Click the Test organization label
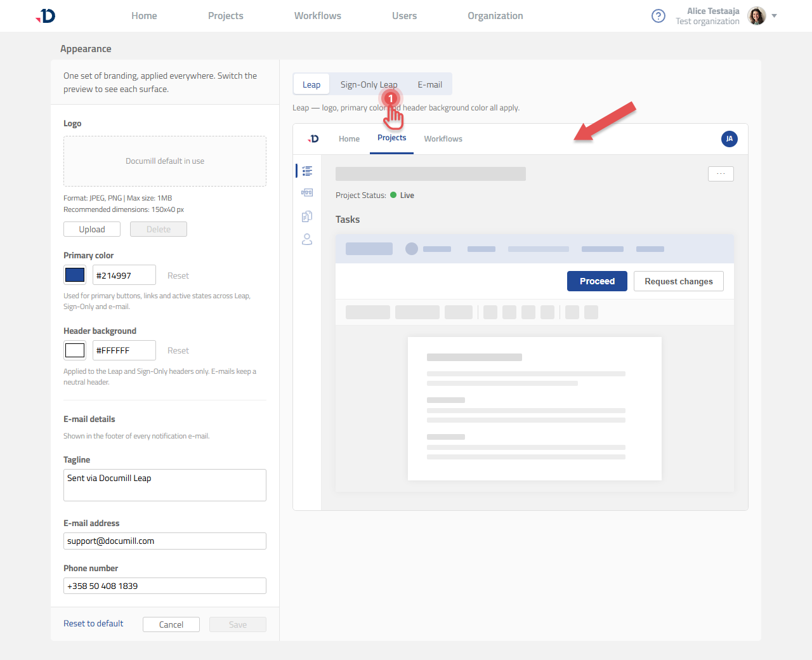812x660 pixels. click(707, 22)
